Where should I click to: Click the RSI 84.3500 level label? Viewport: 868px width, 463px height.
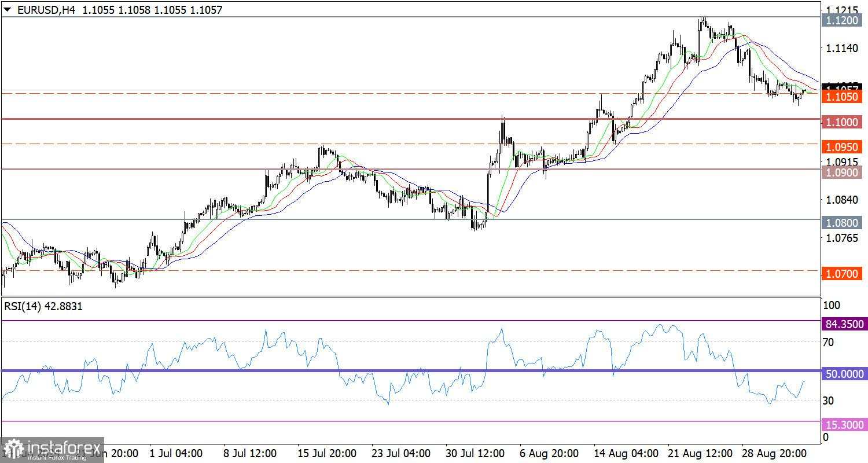[x=844, y=324]
